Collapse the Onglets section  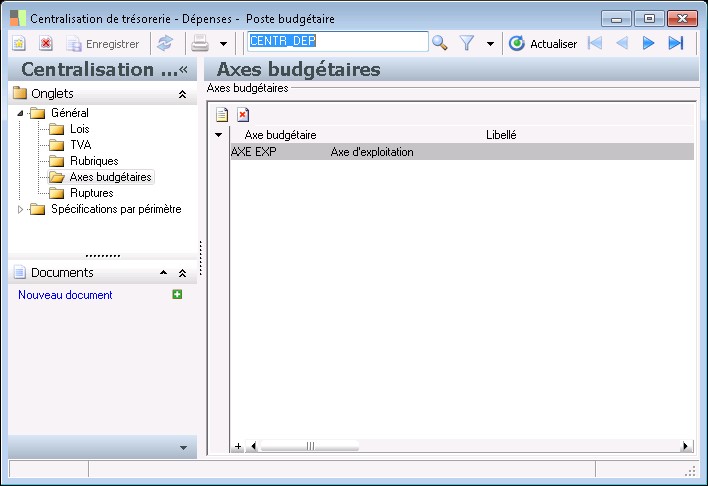(182, 94)
